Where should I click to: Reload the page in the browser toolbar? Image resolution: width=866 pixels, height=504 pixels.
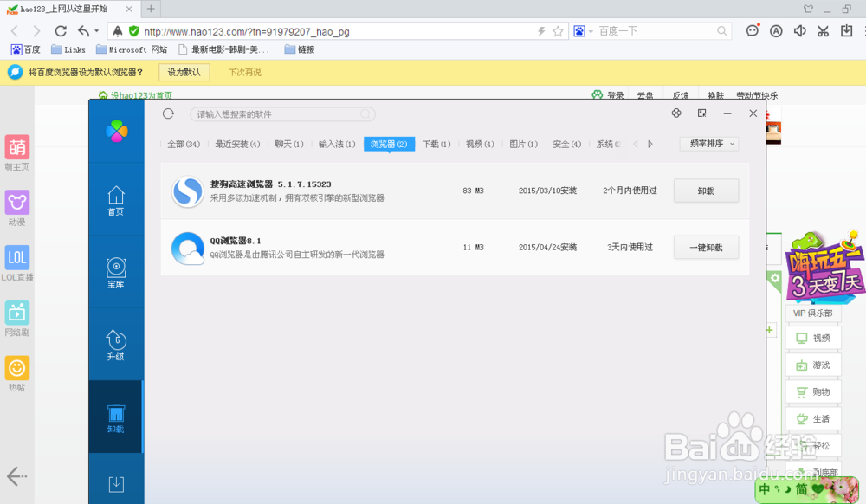[61, 31]
